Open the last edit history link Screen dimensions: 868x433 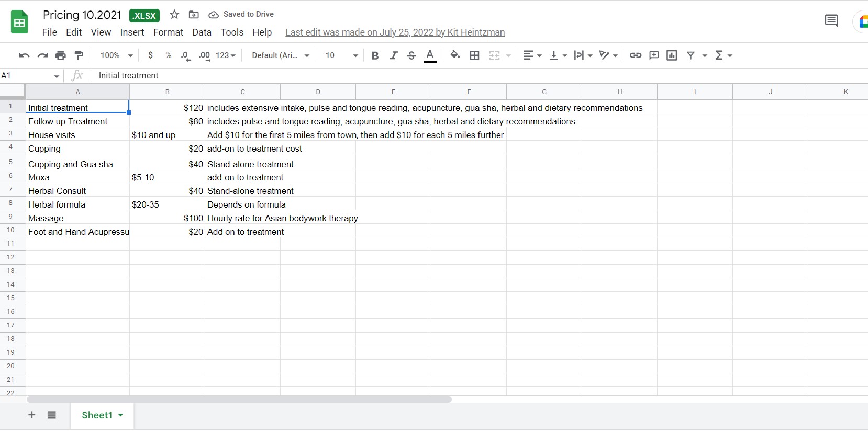[x=395, y=32]
